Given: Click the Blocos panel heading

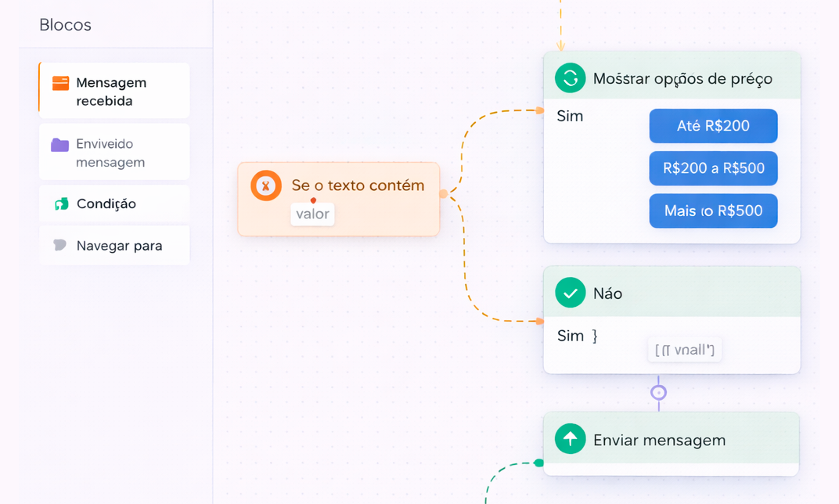Looking at the screenshot, I should coord(65,25).
